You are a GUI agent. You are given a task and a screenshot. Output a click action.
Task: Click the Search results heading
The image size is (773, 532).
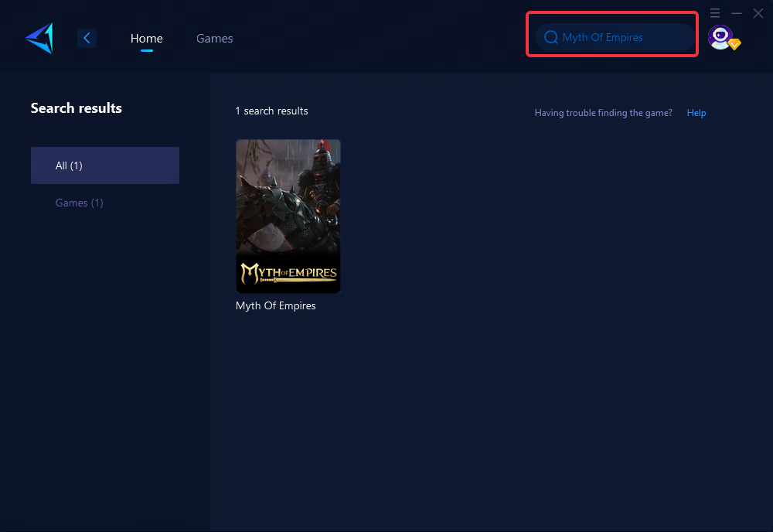pos(77,108)
